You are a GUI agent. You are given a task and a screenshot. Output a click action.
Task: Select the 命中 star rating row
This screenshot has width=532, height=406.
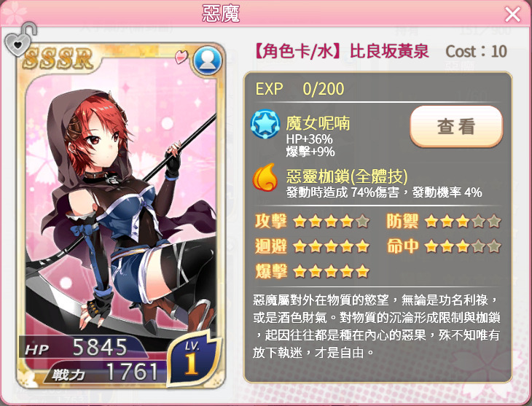pos(444,246)
